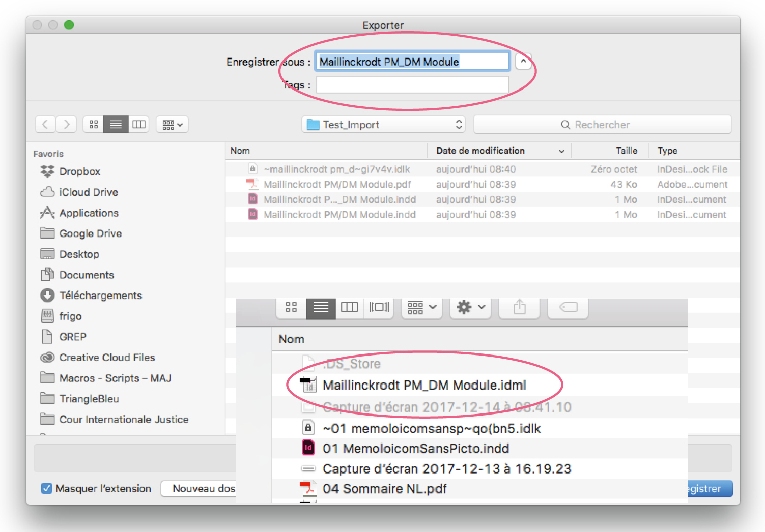Select the Maillinckrodt PM/DM Module.indd file

coord(483,215)
